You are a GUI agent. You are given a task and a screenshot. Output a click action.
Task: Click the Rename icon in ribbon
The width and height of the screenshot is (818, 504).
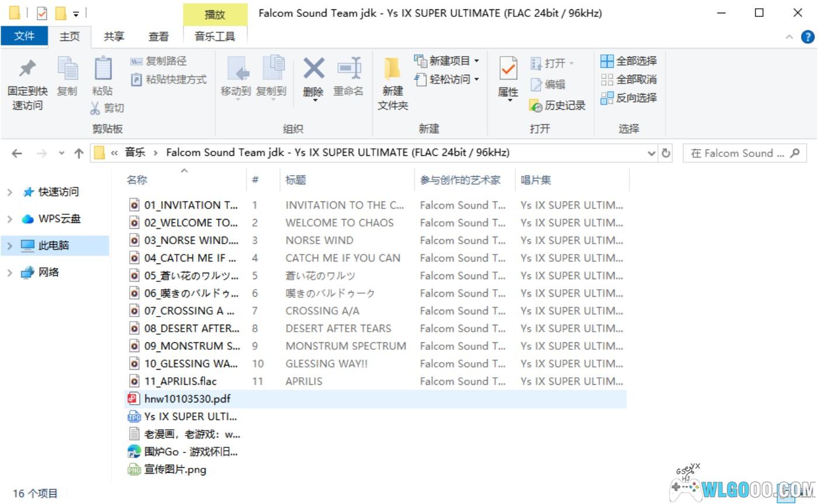pos(349,69)
